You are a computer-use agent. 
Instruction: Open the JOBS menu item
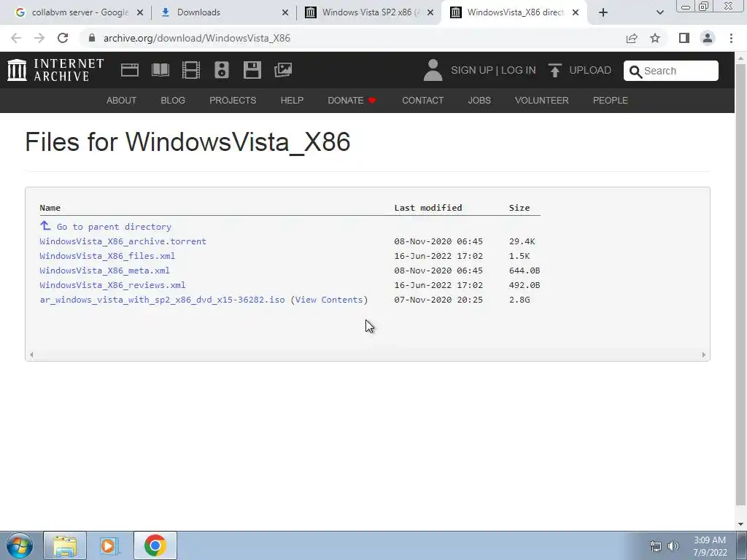(479, 101)
